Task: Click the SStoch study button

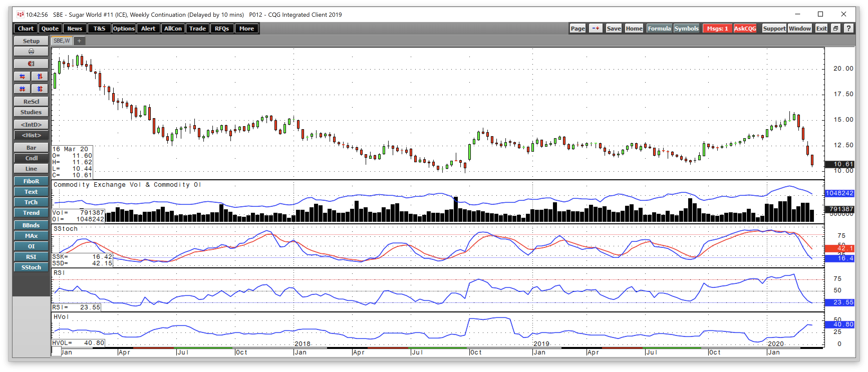Action: click(31, 267)
